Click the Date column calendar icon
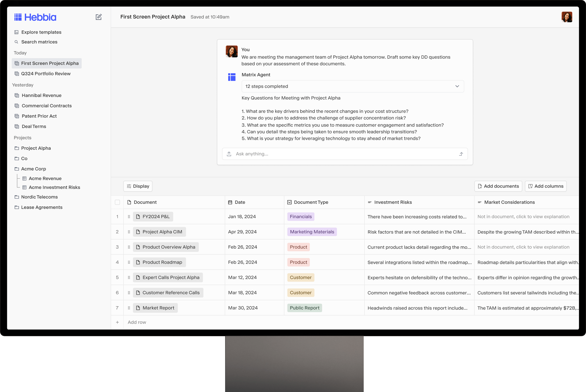Image resolution: width=586 pixels, height=392 pixels. click(x=230, y=202)
